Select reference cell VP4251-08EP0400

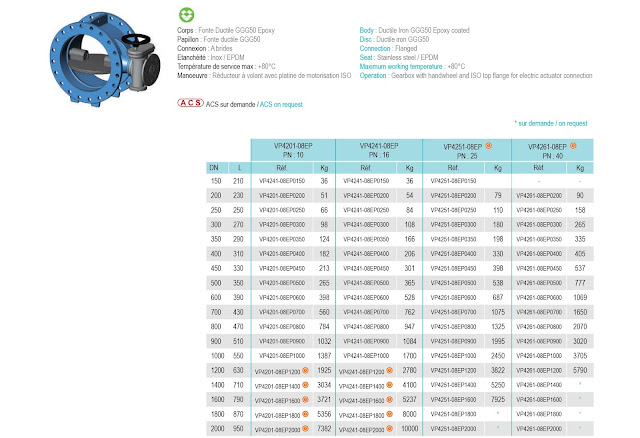[453, 254]
